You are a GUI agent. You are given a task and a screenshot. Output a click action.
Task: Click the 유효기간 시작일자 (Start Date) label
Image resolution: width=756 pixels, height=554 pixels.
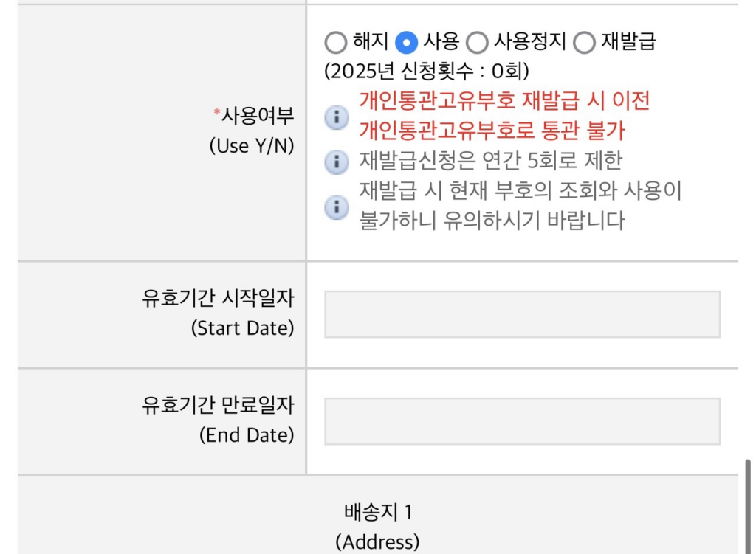point(218,314)
